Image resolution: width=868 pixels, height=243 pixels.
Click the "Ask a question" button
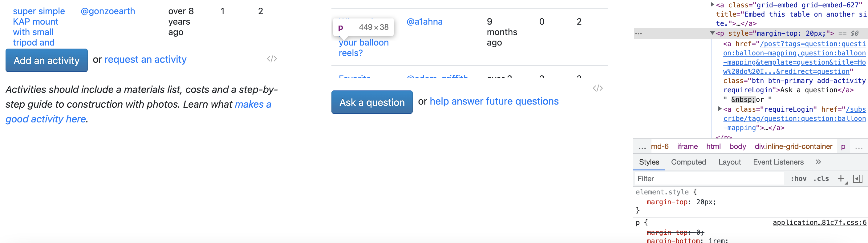coord(372,102)
